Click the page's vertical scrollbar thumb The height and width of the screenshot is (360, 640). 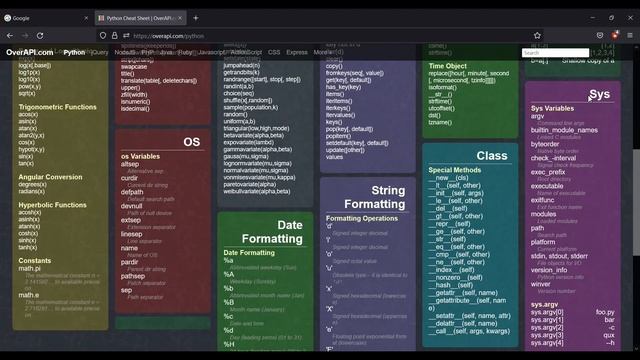tap(636, 202)
